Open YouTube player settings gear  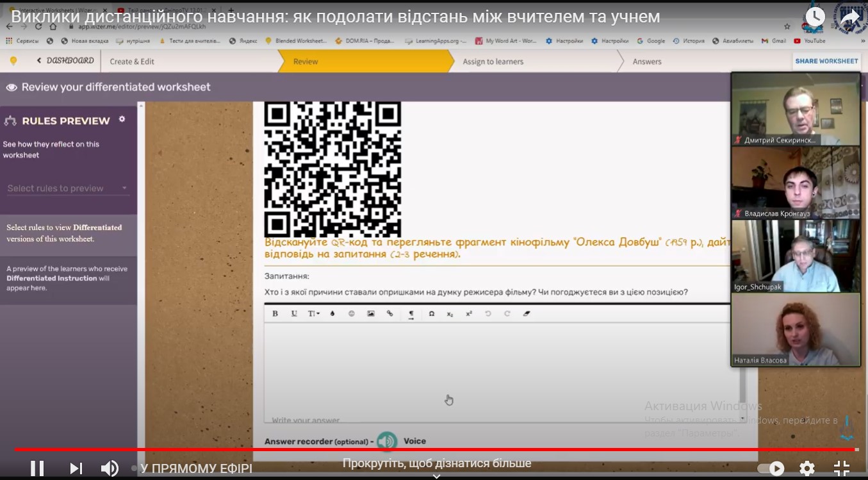[807, 468]
